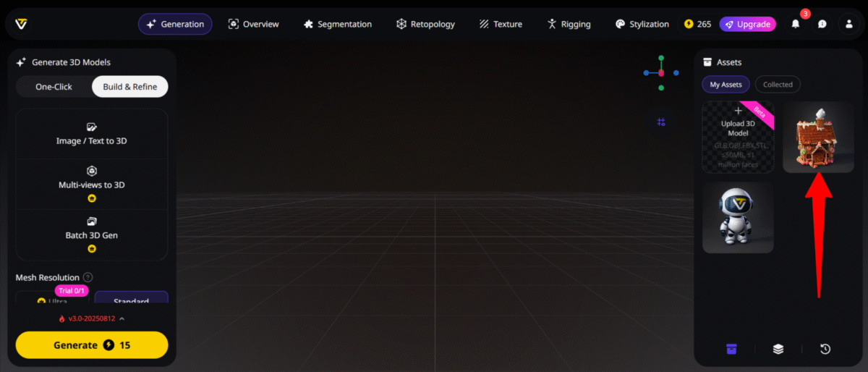Expand the v3.0-20250812 version selector
Screen dimensions: 868x372
pos(92,318)
